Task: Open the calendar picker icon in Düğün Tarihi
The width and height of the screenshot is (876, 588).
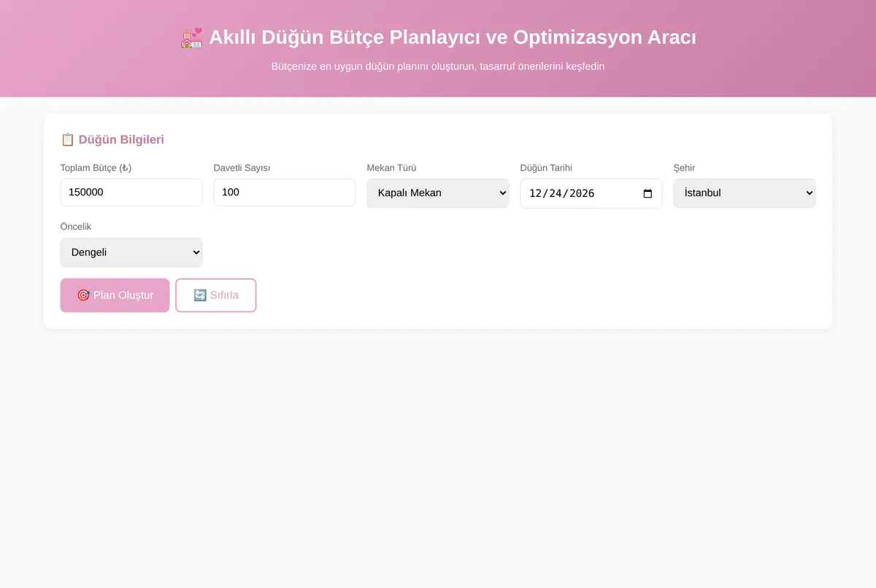Action: (648, 194)
